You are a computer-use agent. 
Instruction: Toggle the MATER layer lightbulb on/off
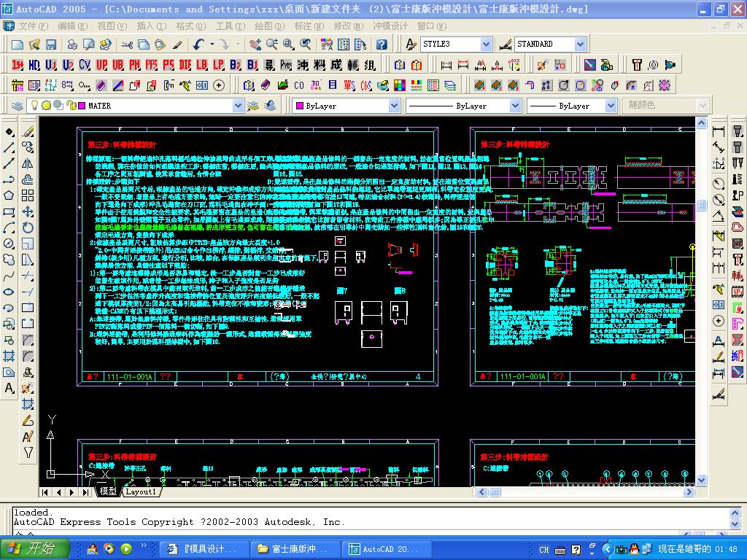point(34,105)
